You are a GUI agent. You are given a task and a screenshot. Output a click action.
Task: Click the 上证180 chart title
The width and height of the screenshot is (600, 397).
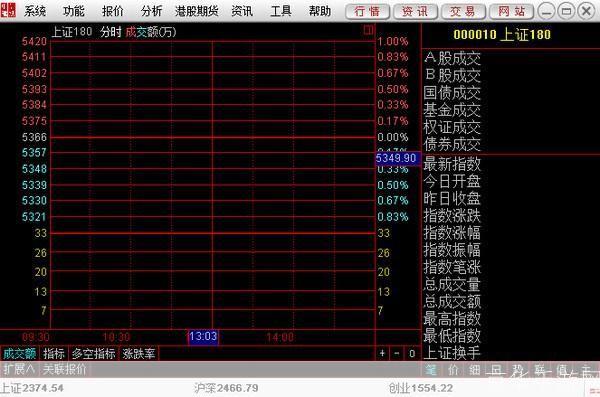[x=72, y=31]
